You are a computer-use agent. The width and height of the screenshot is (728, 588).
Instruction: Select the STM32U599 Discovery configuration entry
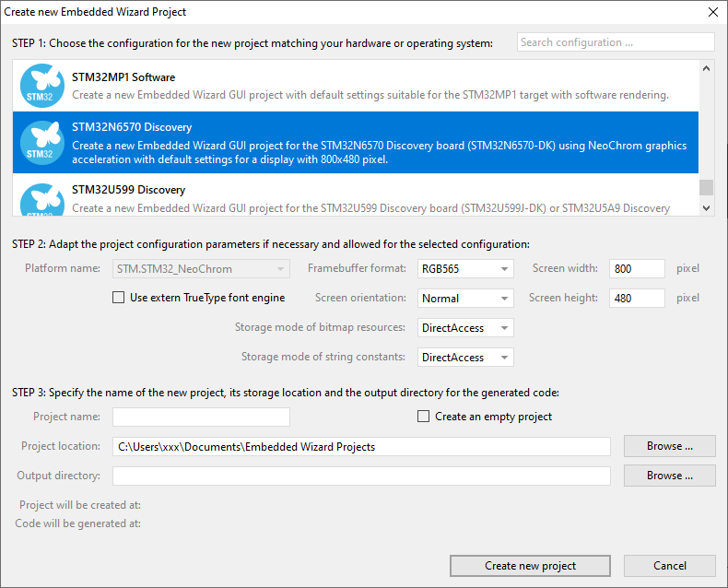click(369, 199)
